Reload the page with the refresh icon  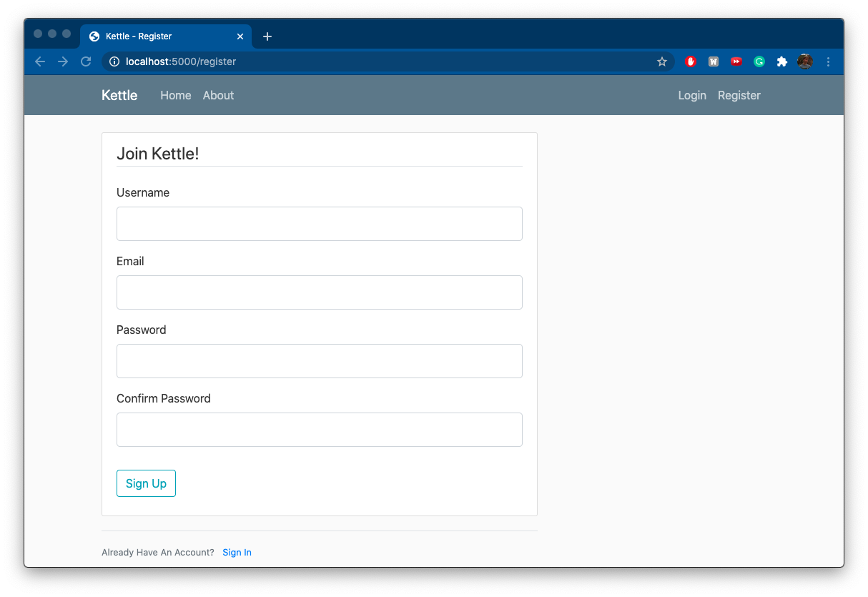86,61
